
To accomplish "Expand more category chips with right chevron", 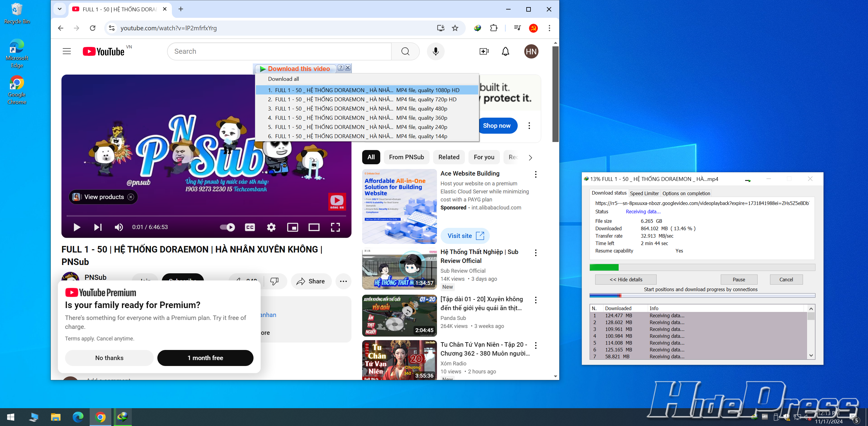I will click(x=530, y=157).
